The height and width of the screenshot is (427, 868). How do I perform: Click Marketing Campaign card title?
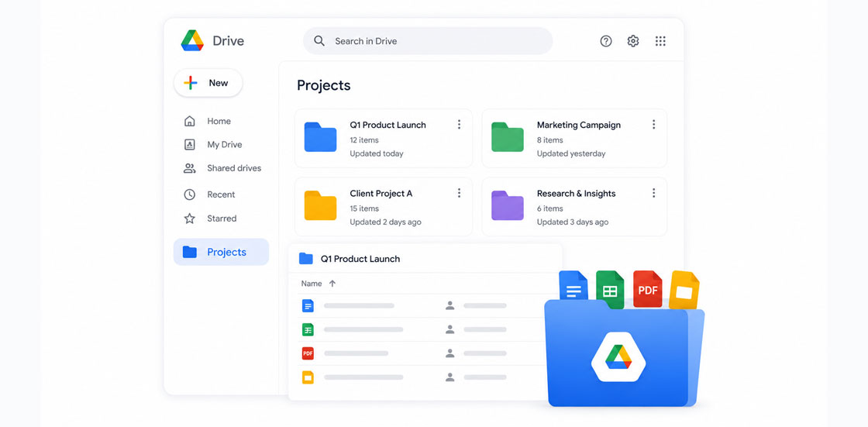click(579, 126)
